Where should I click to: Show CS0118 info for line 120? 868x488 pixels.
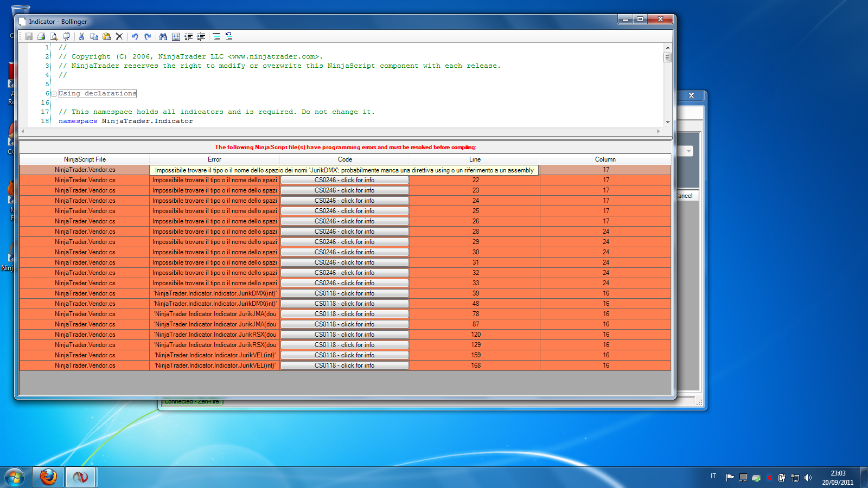click(x=344, y=335)
